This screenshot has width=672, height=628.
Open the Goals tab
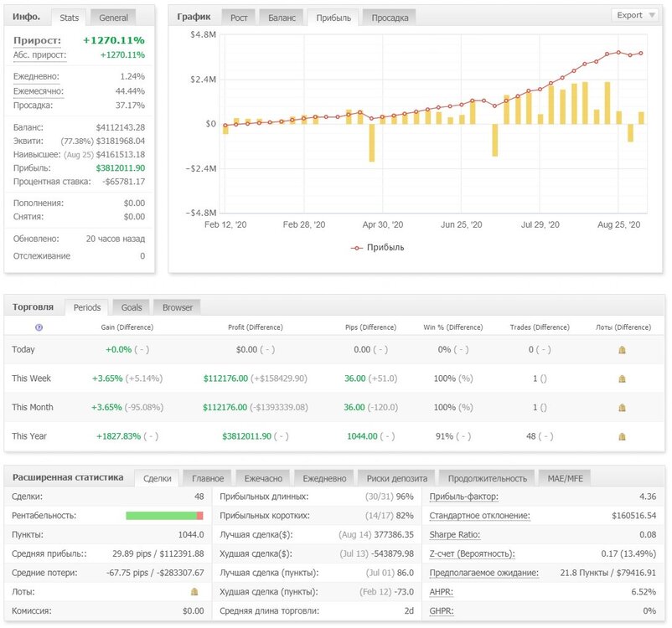(132, 307)
